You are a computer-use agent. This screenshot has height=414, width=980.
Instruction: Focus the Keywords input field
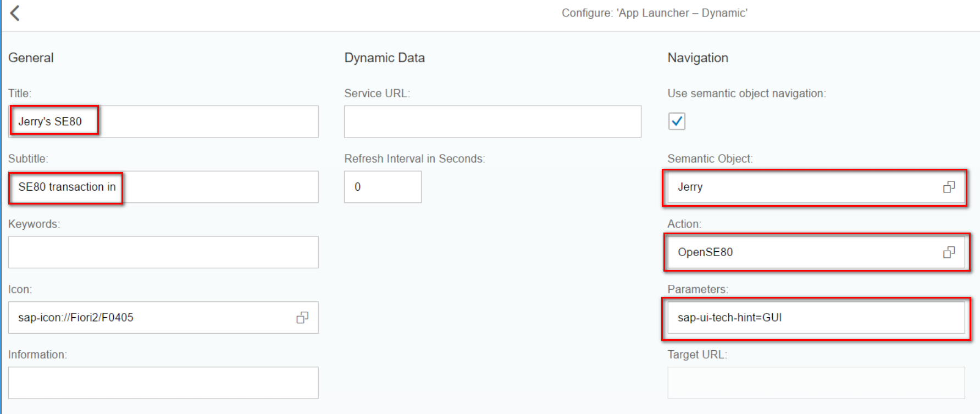click(x=163, y=252)
